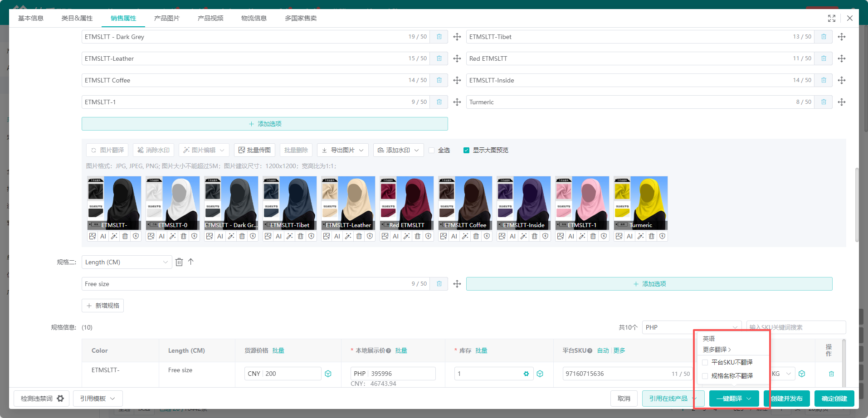
Task: Open the Length (CM) specification dropdown
Action: click(x=127, y=262)
